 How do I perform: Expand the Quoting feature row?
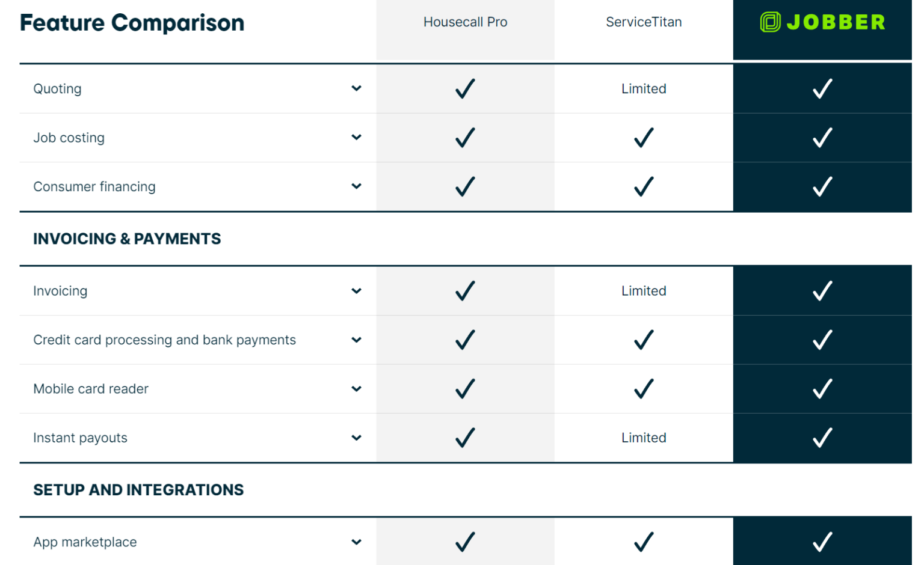click(x=356, y=88)
